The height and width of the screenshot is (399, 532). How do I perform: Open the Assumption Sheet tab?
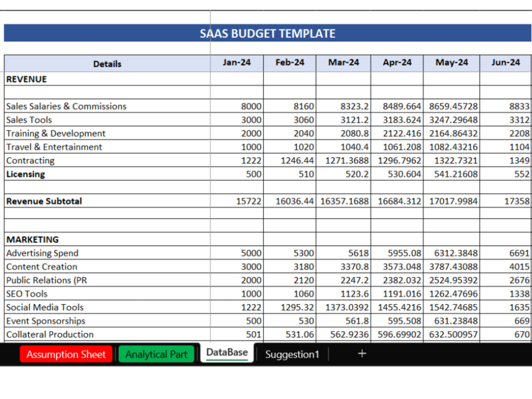coord(66,354)
